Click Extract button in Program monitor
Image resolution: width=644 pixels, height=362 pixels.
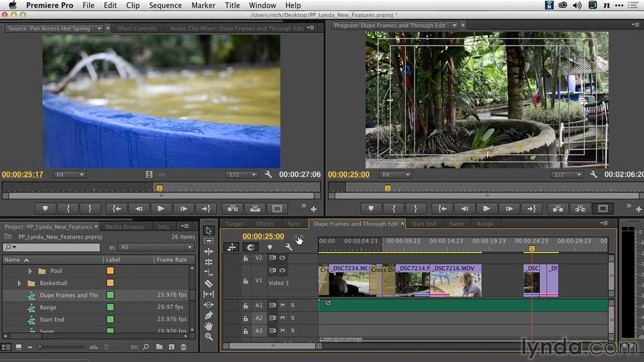580,208
